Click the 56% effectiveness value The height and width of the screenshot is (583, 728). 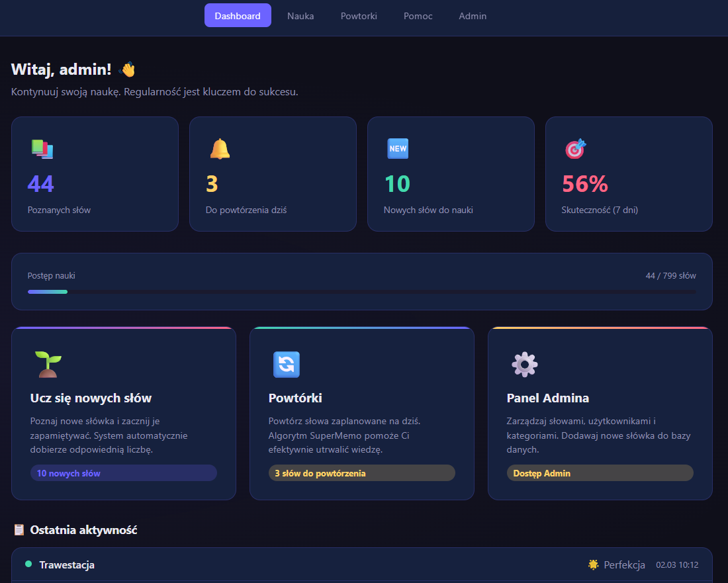pyautogui.click(x=585, y=184)
